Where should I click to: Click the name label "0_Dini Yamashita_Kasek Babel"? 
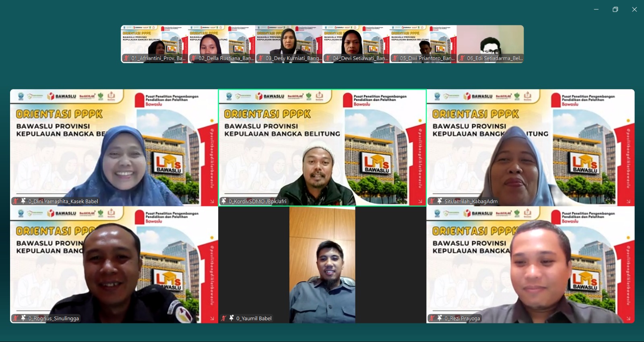coord(63,201)
